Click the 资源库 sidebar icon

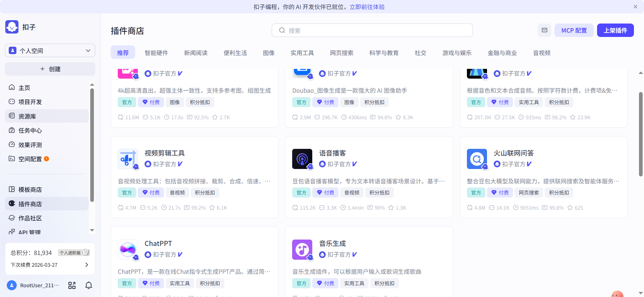point(12,116)
